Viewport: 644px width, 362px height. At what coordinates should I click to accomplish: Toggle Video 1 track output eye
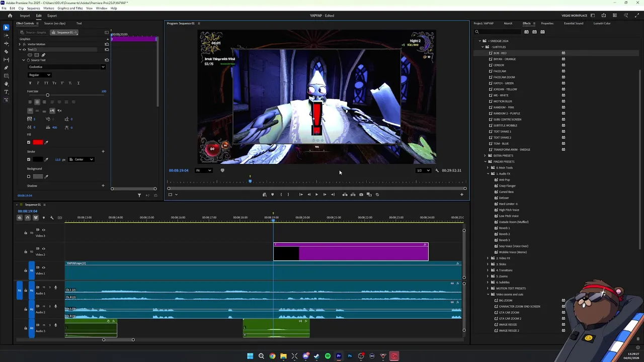(x=43, y=267)
